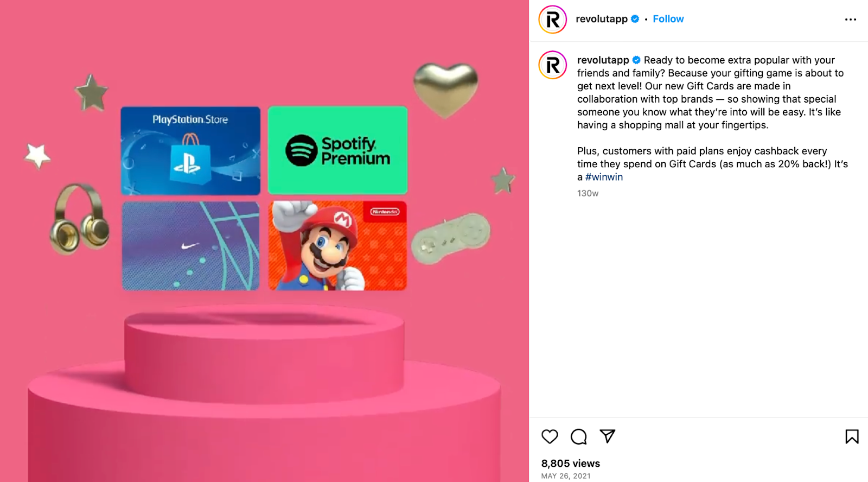This screenshot has width=868, height=482.
Task: Share the post via paper plane icon
Action: [608, 436]
